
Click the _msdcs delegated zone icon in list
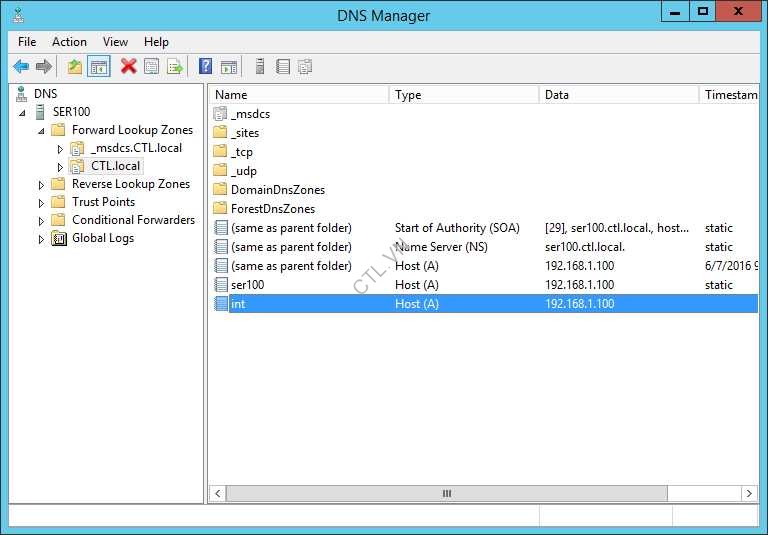(220, 114)
